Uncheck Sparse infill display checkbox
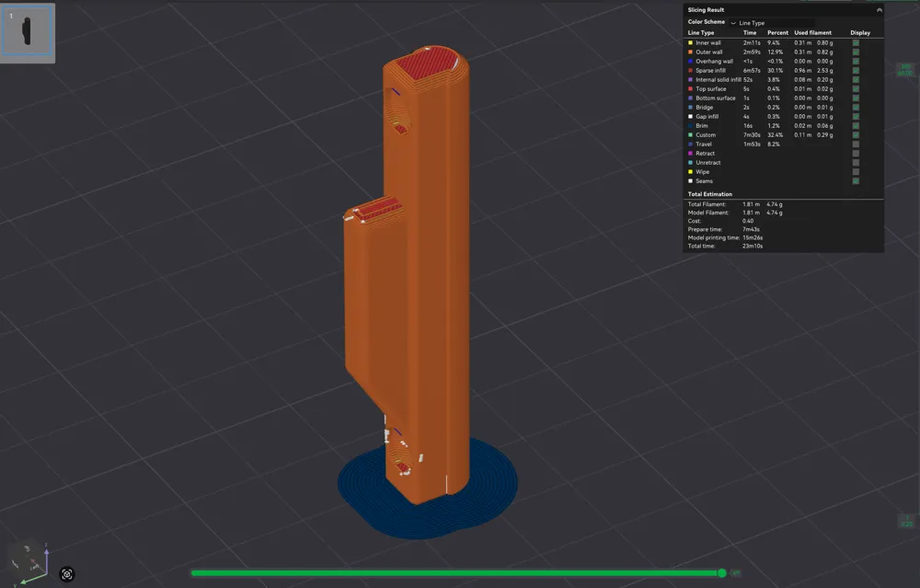Image resolution: width=920 pixels, height=588 pixels. [x=856, y=70]
